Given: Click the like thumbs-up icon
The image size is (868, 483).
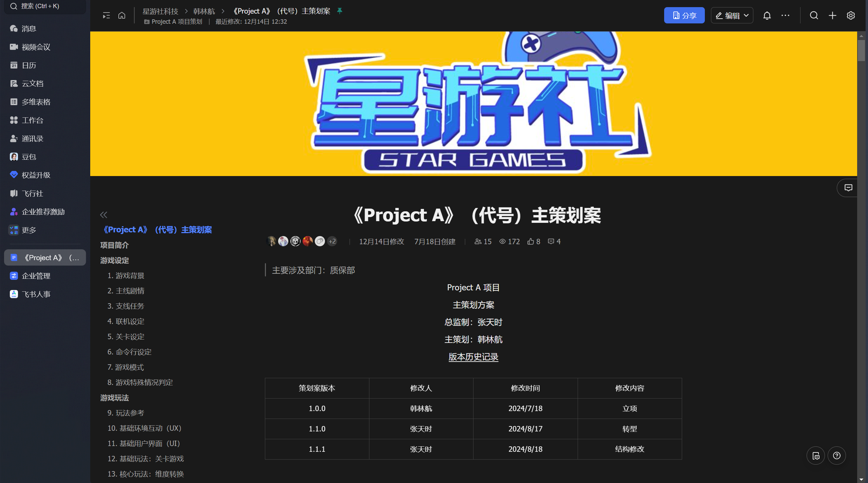Looking at the screenshot, I should pyautogui.click(x=531, y=241).
